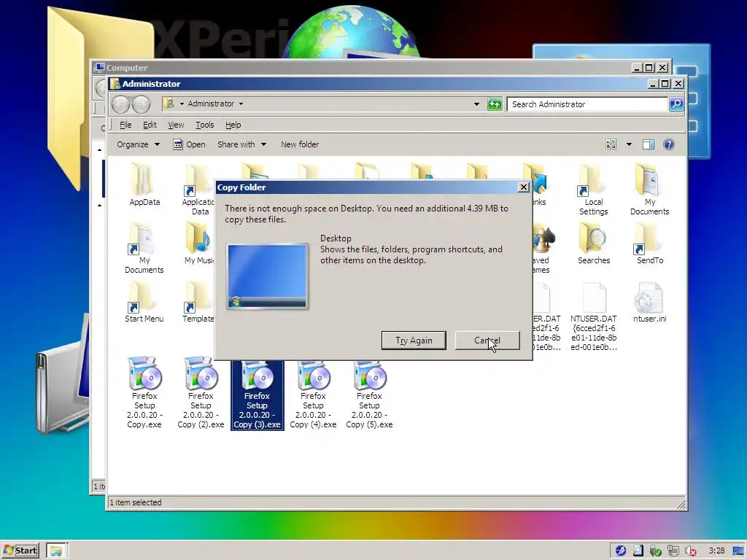Select the SendTo shortcut folder
The image size is (747, 560).
coord(650,244)
